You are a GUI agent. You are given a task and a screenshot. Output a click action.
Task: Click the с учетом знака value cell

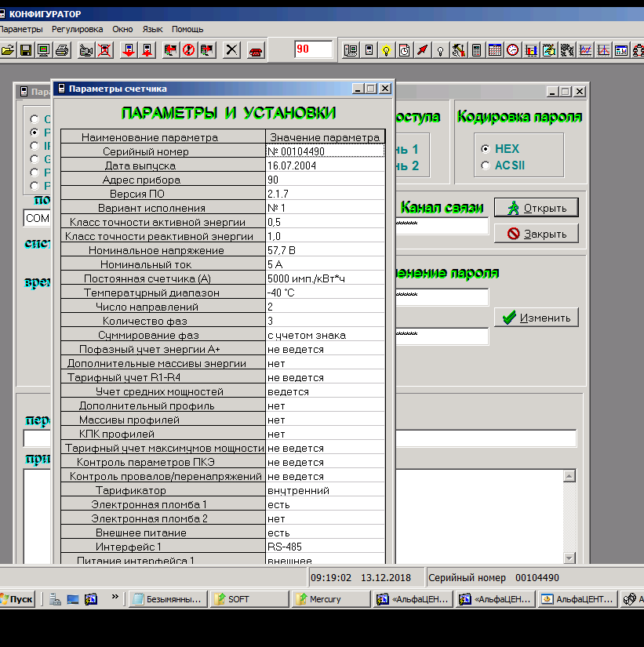(x=325, y=335)
